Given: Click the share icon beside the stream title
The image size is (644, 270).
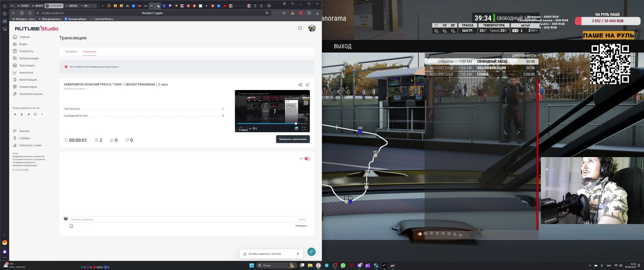Looking at the screenshot, I should (x=300, y=85).
